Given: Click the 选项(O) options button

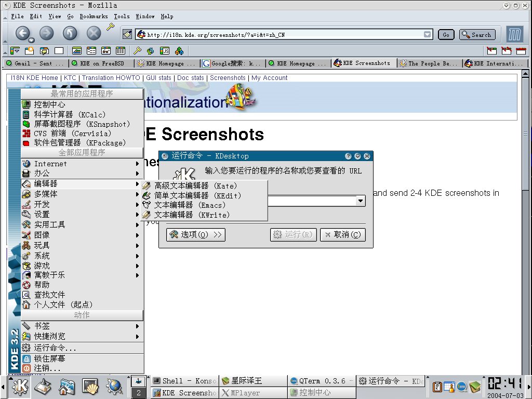Looking at the screenshot, I should [x=196, y=234].
